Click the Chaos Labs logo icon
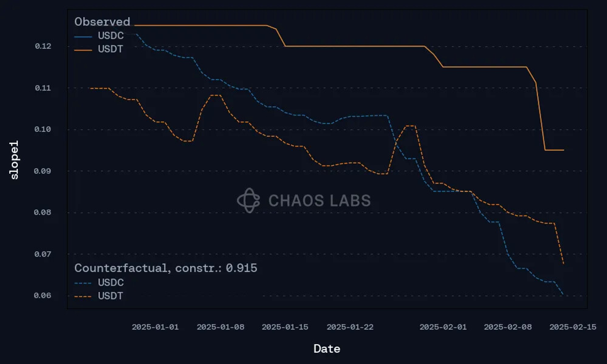The height and width of the screenshot is (364, 607). pos(248,200)
